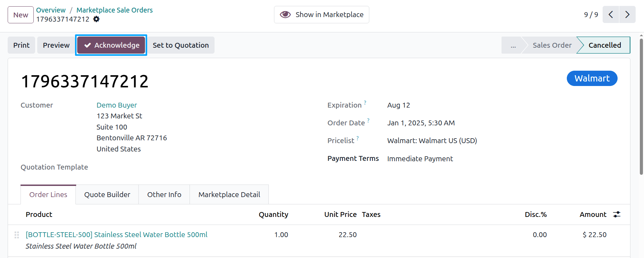The height and width of the screenshot is (258, 644).
Task: Click the Quantity column header
Action: click(273, 214)
